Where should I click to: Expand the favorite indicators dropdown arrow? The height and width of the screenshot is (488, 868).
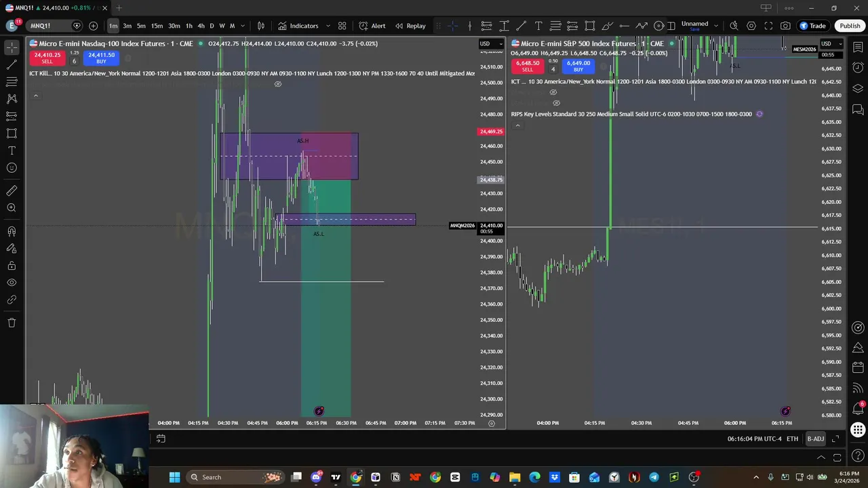coord(328,26)
